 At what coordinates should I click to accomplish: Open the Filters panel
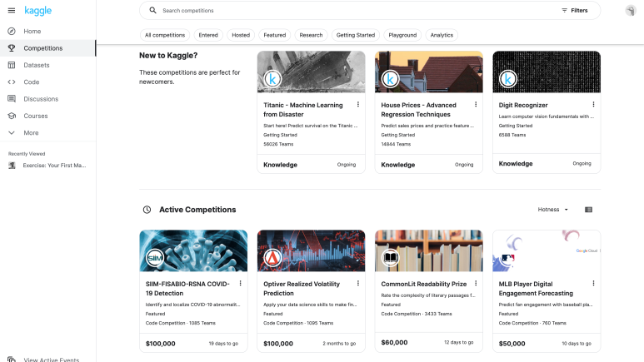(575, 10)
